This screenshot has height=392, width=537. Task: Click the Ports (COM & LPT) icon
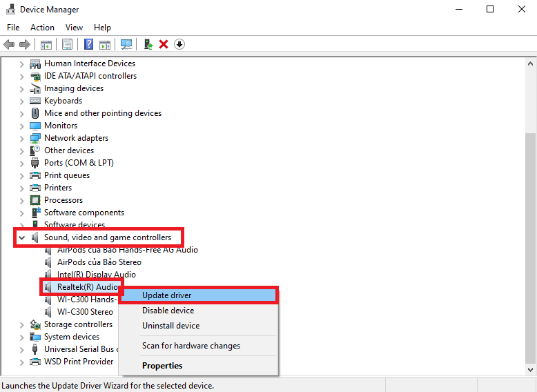35,163
